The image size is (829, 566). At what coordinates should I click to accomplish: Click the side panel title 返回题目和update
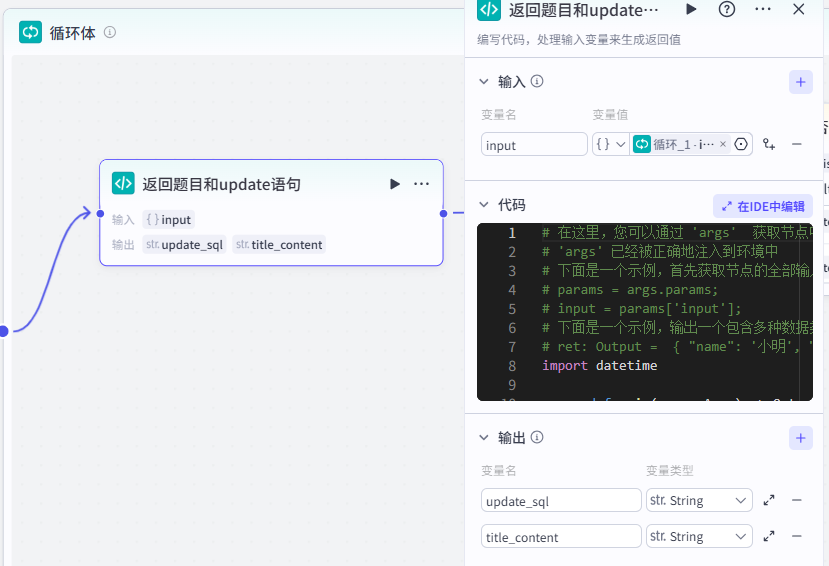point(584,10)
